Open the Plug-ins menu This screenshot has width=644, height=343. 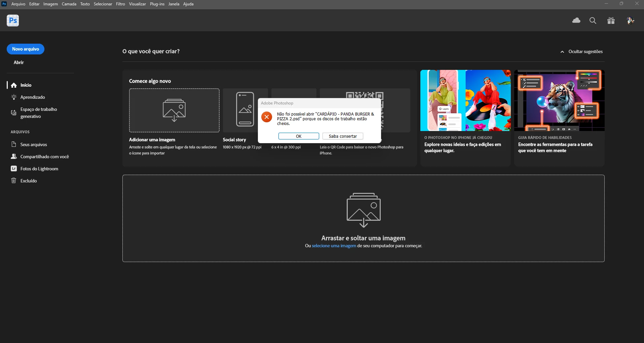pos(157,4)
